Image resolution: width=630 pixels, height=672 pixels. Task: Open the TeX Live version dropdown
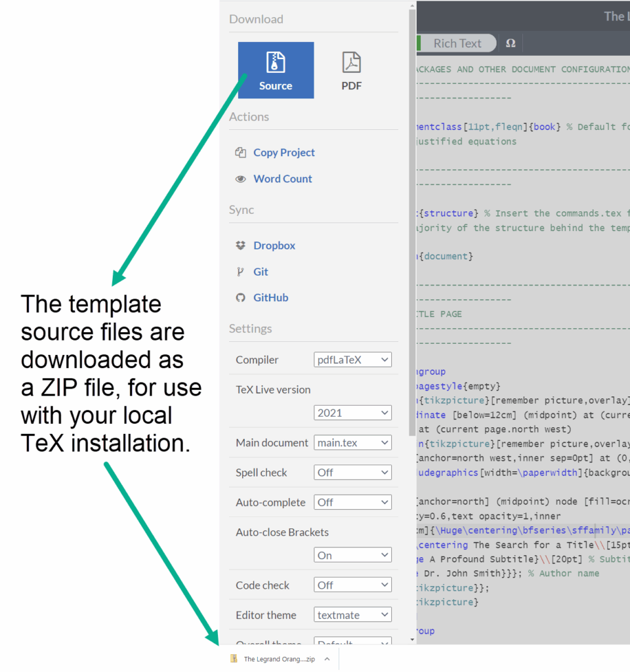pyautogui.click(x=352, y=413)
